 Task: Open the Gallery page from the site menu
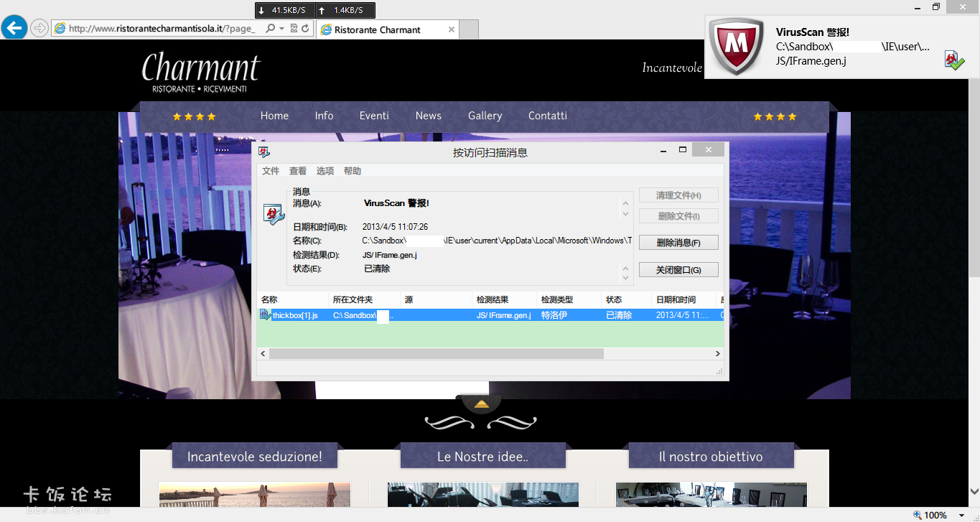pyautogui.click(x=485, y=116)
